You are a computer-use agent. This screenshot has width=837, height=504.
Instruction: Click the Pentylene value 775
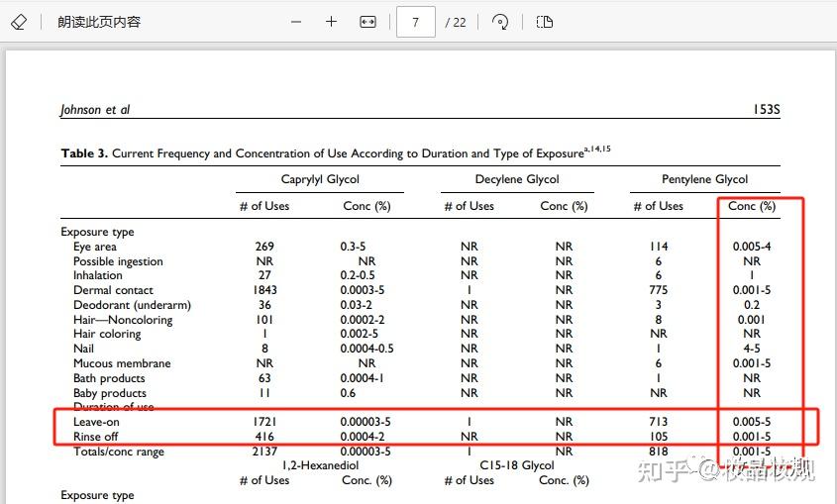[658, 290]
